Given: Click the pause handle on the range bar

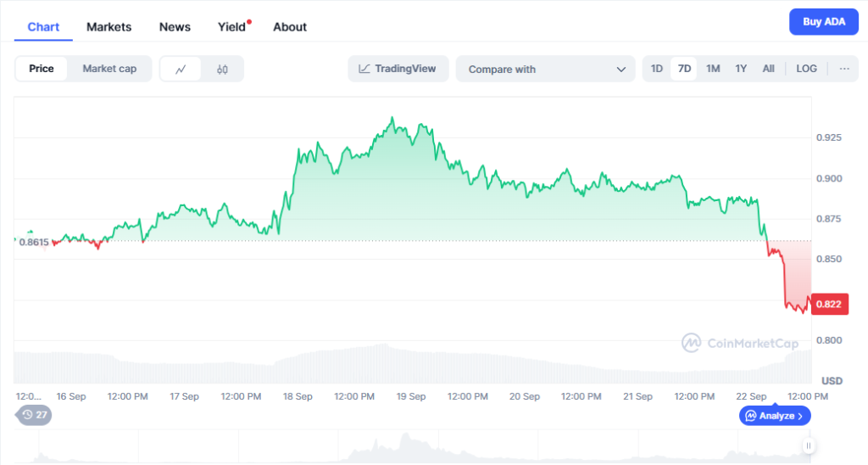Looking at the screenshot, I should coord(809,445).
